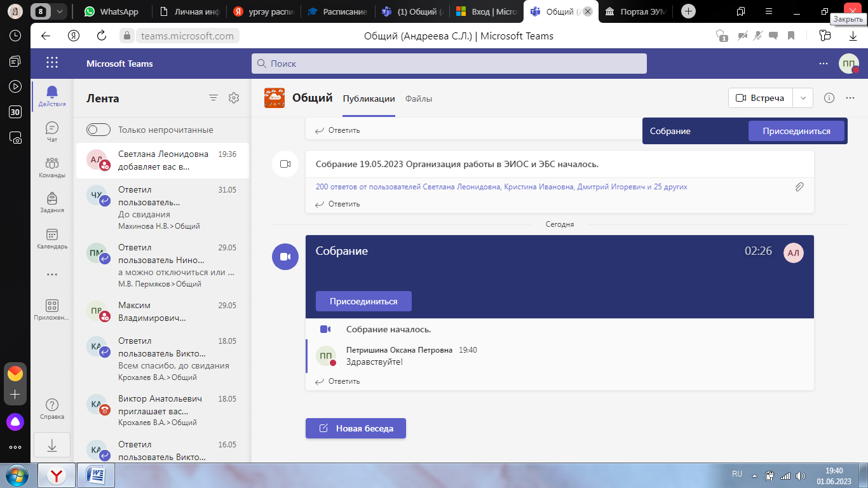
Task: Open the Общий team avatar image
Action: pyautogui.click(x=275, y=98)
